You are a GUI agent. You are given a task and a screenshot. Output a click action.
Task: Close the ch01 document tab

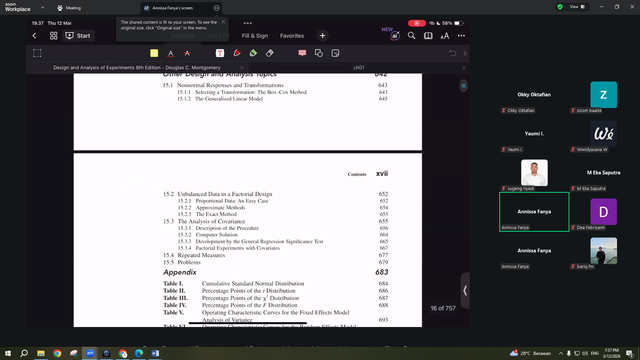click(464, 68)
